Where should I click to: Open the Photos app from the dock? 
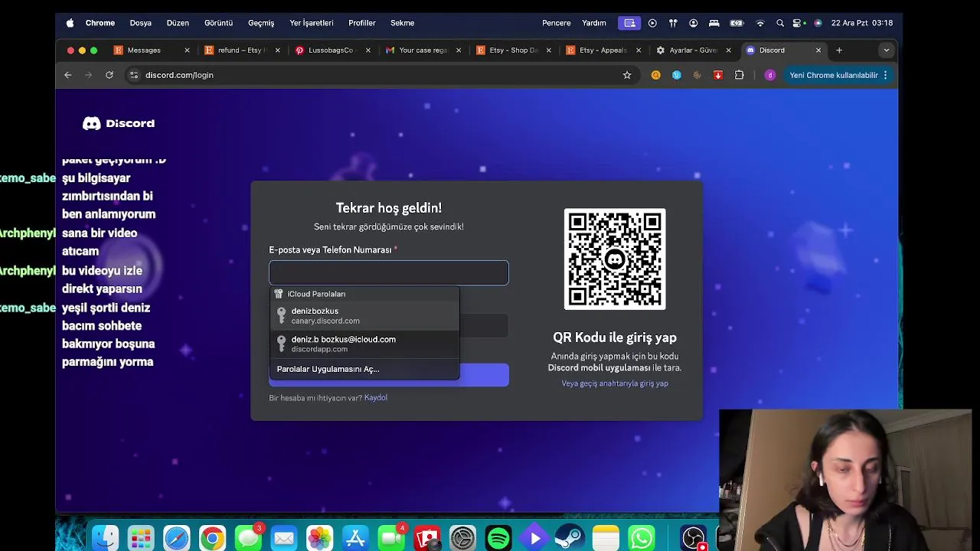(319, 538)
